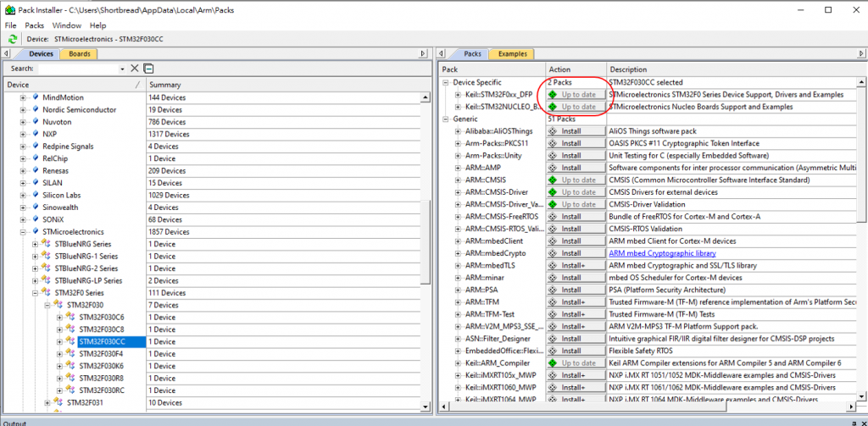Image resolution: width=868 pixels, height=426 pixels.
Task: Open the Help menu
Action: (x=98, y=25)
